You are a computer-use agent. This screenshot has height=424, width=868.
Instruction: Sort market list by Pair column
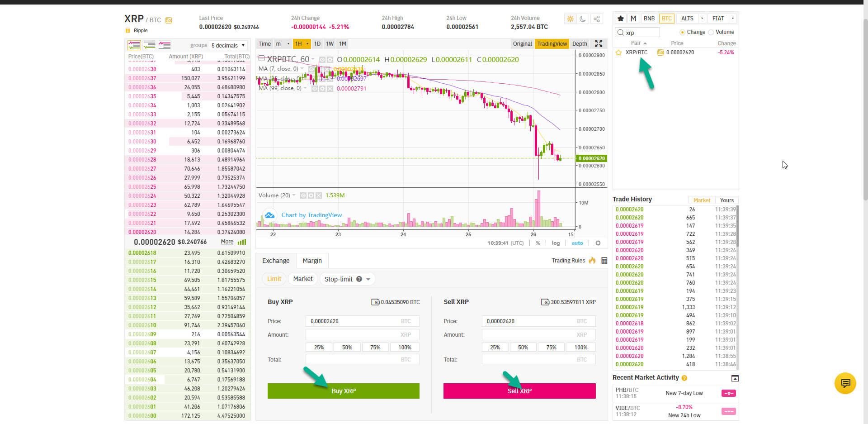pos(639,43)
